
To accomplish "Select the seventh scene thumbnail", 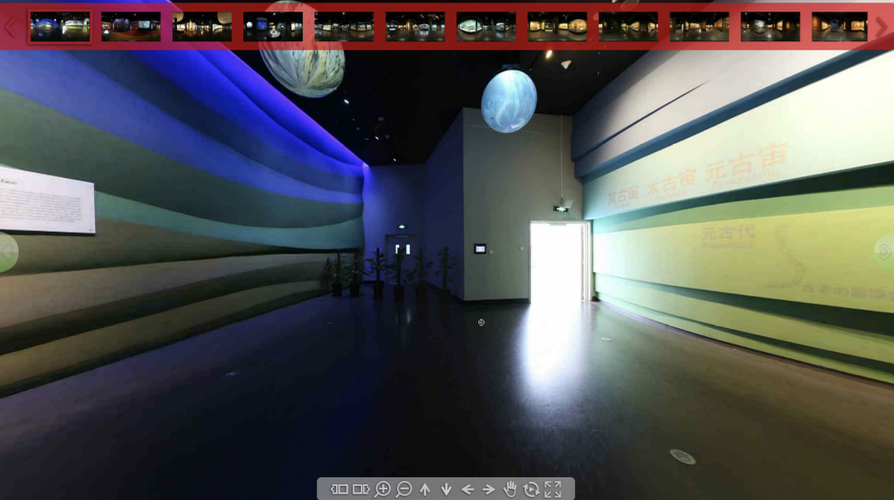I will [486, 27].
